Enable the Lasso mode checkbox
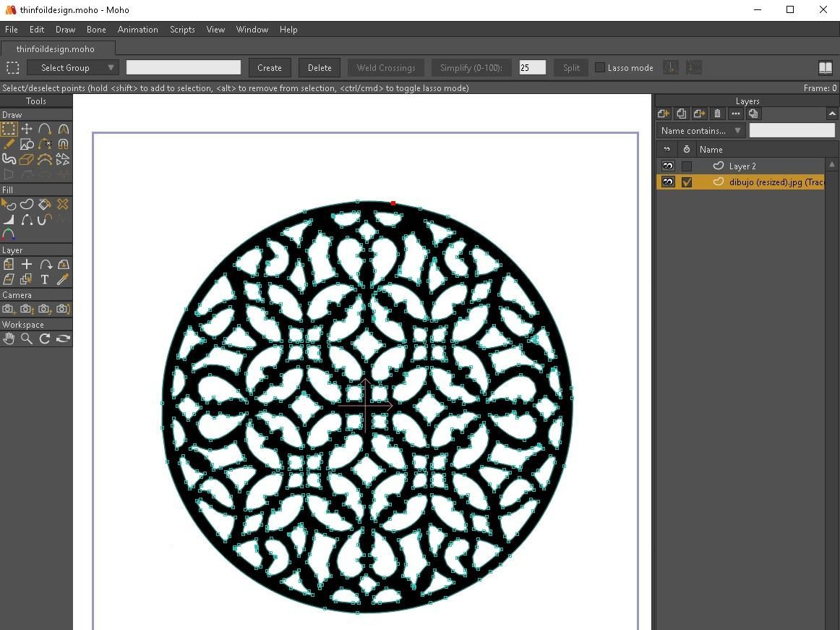The width and height of the screenshot is (840, 630). pos(600,67)
